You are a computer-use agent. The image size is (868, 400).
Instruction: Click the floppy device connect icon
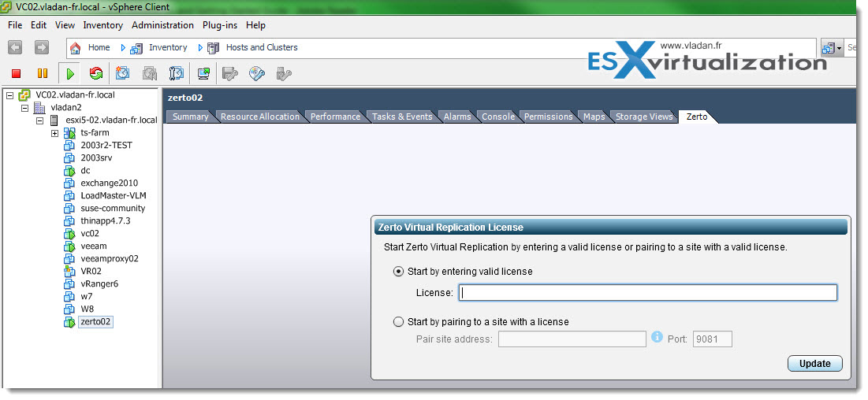coord(284,73)
